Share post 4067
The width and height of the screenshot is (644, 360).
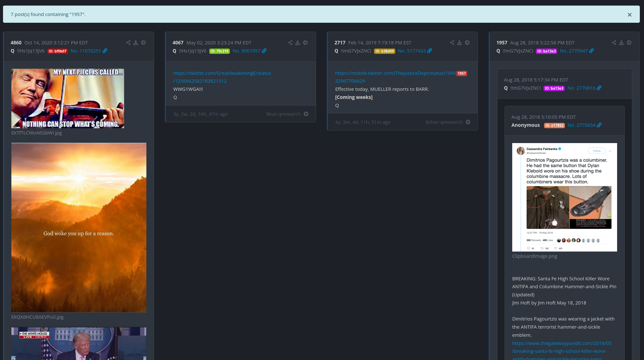(290, 43)
